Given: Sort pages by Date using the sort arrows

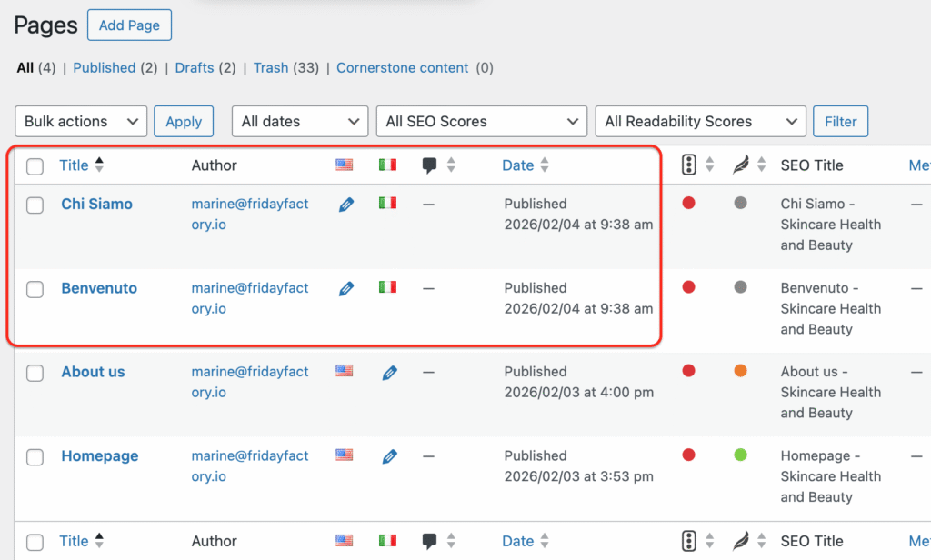Looking at the screenshot, I should 545,165.
